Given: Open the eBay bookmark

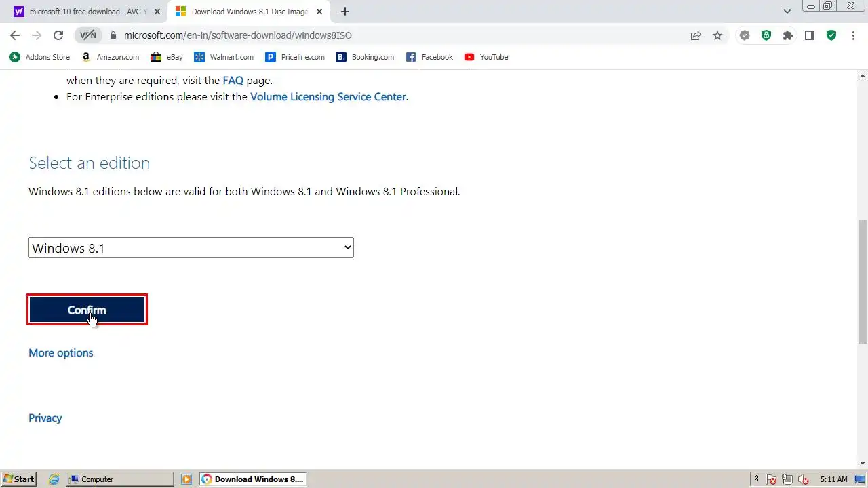Looking at the screenshot, I should pyautogui.click(x=167, y=57).
